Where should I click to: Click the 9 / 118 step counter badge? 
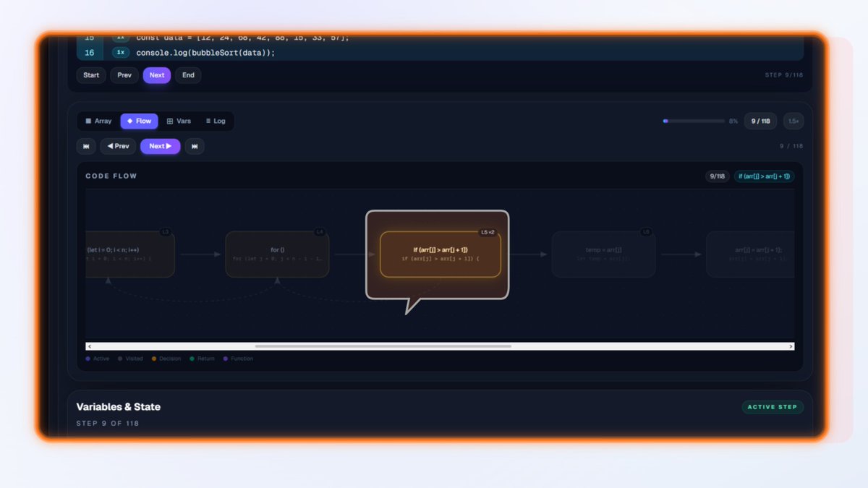(x=760, y=121)
